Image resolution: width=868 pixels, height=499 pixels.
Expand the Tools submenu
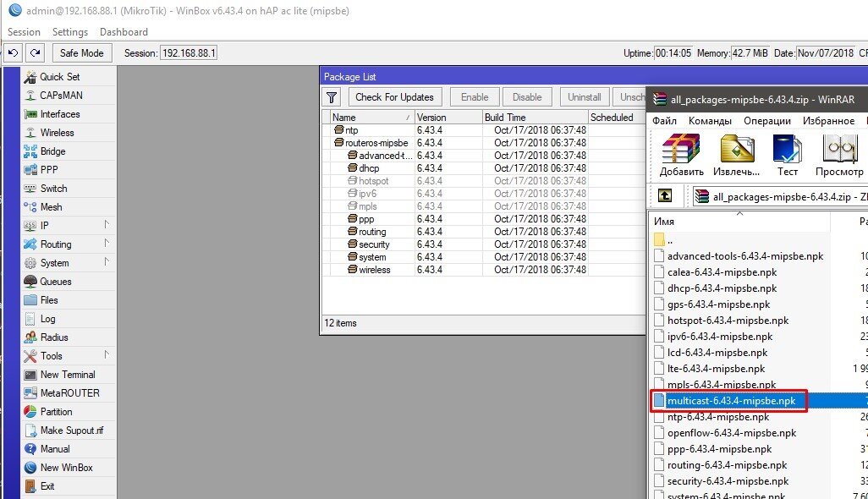(x=69, y=356)
